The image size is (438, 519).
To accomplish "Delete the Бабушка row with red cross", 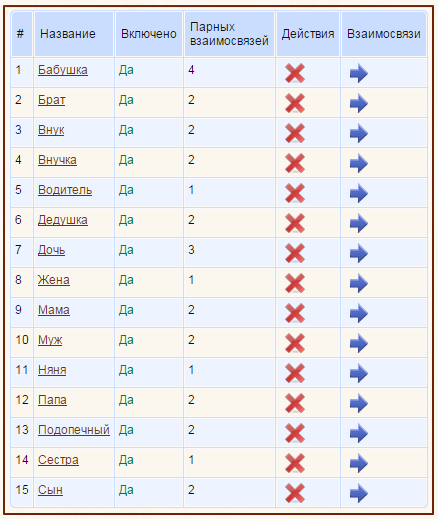I will 295,73.
